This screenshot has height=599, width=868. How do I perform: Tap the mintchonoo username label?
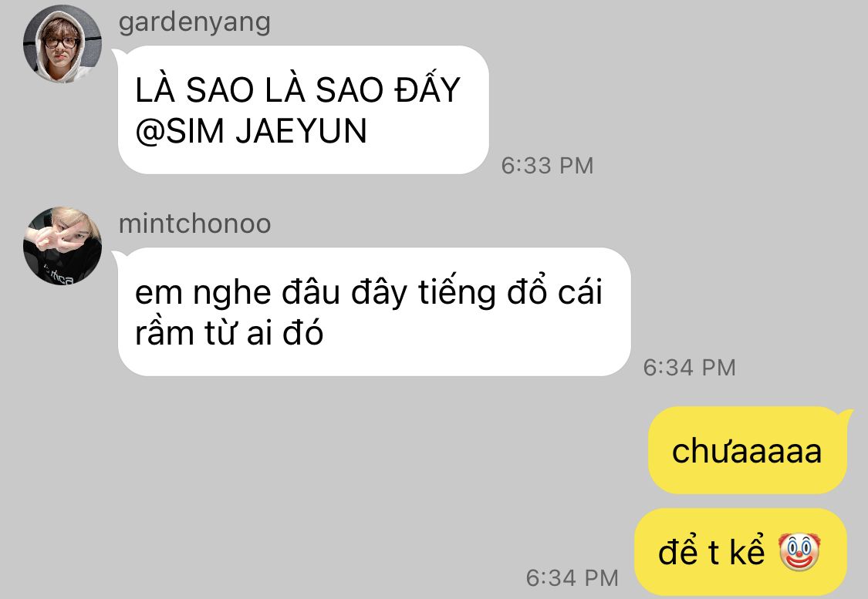coord(195,224)
